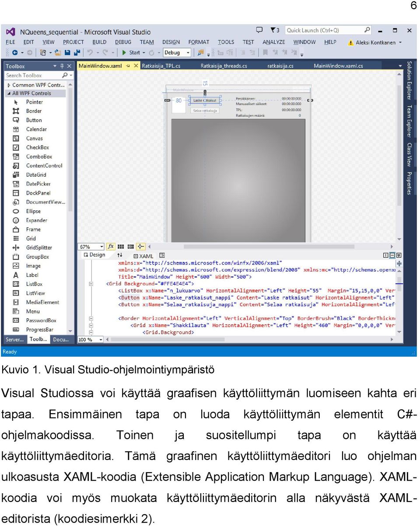Image resolution: width=420 pixels, height=526 pixels.
Task: Open the Solution Explorer side tab
Action: [x=409, y=80]
